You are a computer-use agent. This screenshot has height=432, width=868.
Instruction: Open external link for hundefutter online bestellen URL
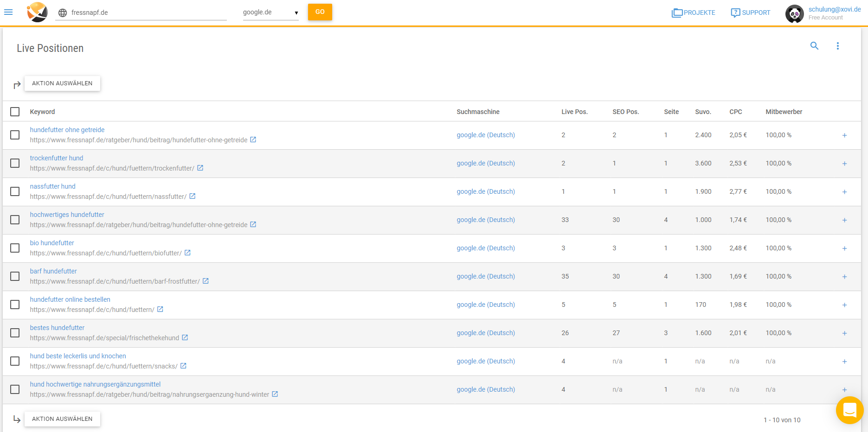pyautogui.click(x=160, y=309)
